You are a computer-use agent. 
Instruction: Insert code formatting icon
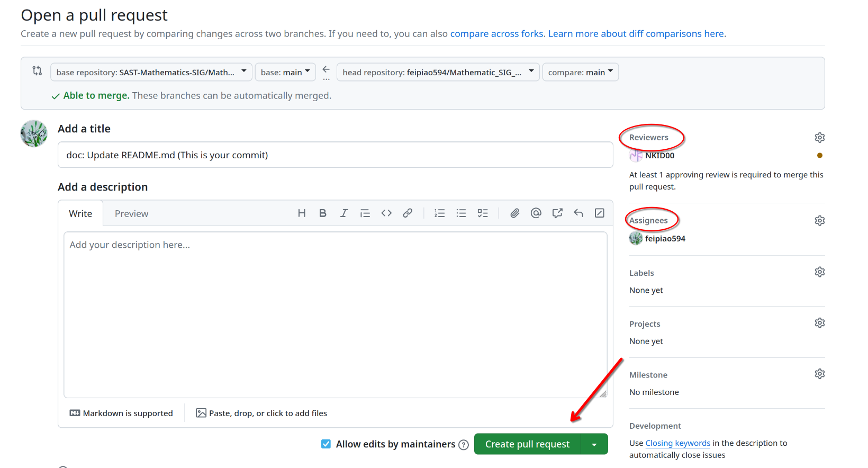pyautogui.click(x=386, y=213)
